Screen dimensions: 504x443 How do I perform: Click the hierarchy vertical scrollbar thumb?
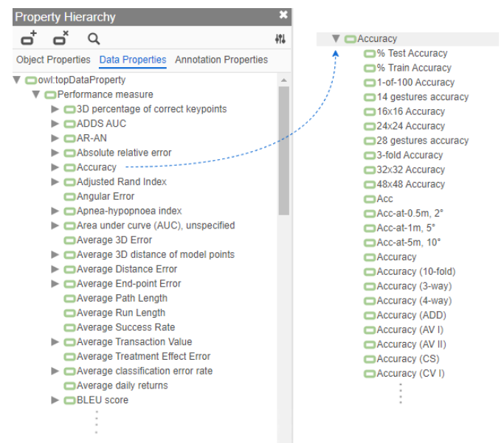click(284, 147)
